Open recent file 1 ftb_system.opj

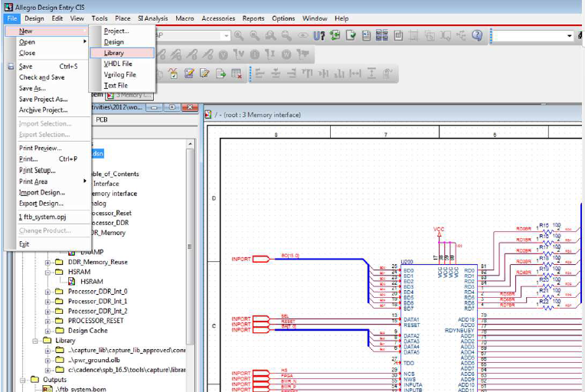[47, 217]
